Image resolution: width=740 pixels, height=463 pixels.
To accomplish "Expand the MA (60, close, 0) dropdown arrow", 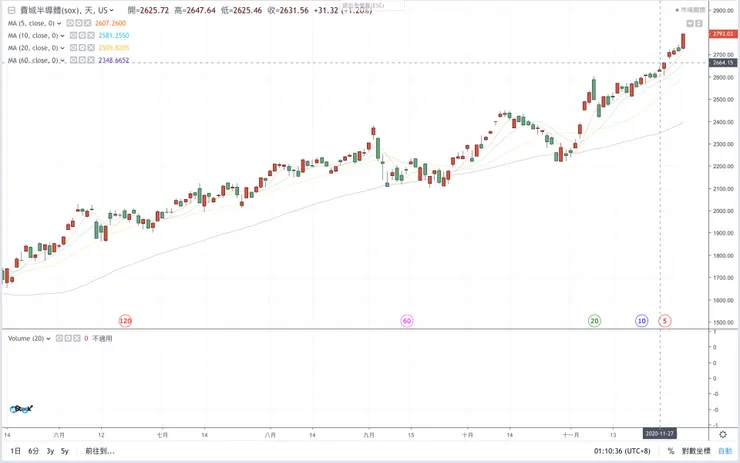I will 62,60.
